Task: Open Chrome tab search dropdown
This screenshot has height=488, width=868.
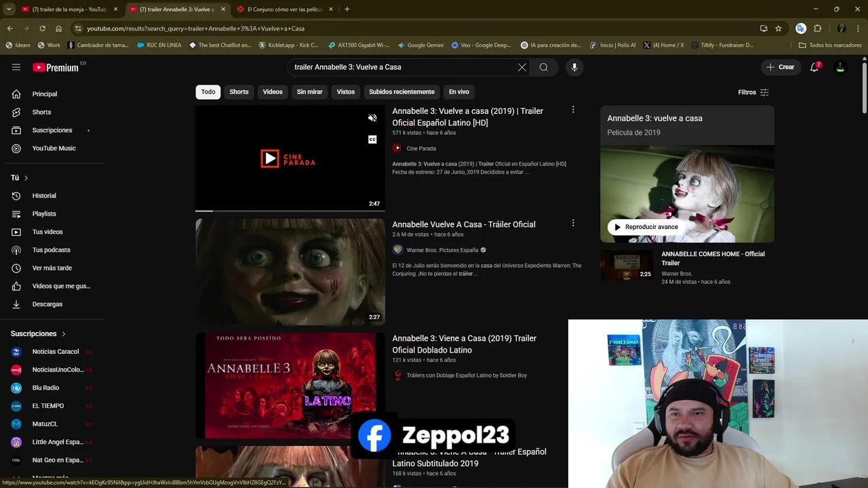Action: click(9, 9)
